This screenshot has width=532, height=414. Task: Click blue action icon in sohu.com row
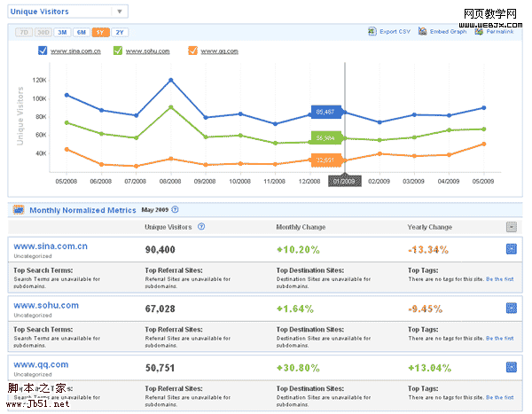tap(511, 308)
